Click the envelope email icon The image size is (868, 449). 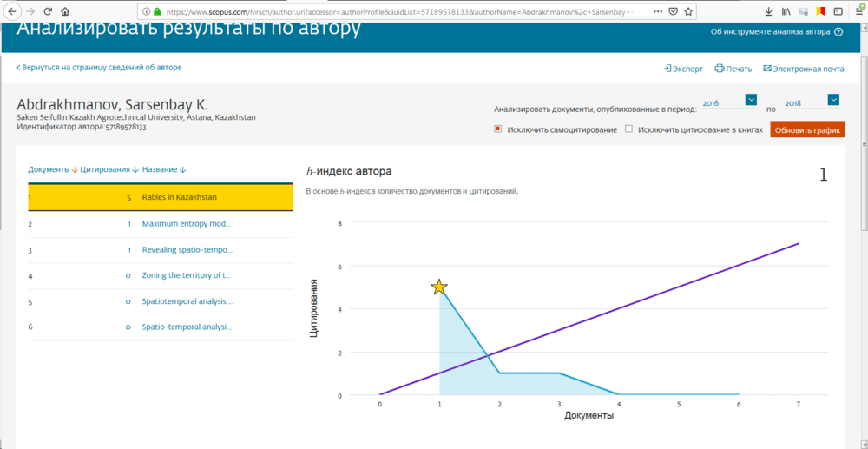coord(767,69)
